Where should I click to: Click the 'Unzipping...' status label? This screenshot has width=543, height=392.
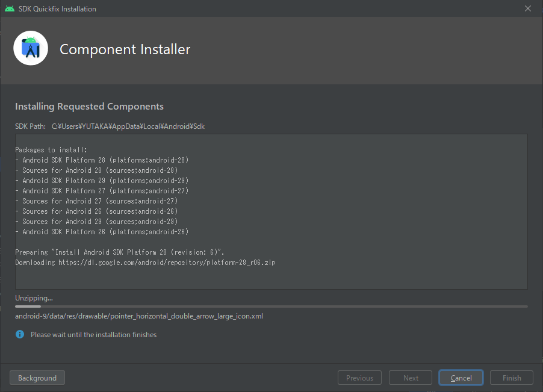pyautogui.click(x=34, y=298)
